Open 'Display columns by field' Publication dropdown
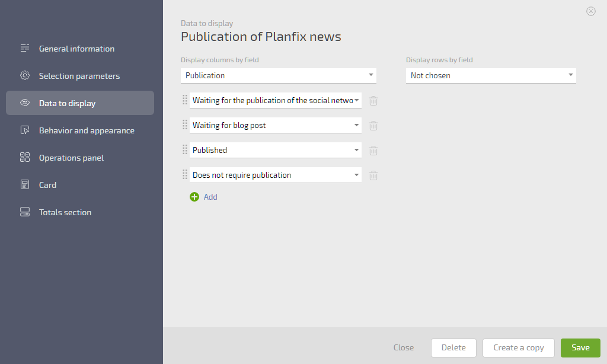Screen dimensions: 607x364 (x=279, y=75)
